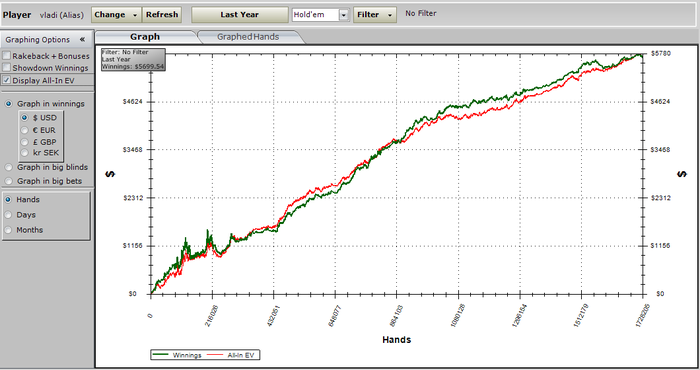Click the filter summary info box
Viewport: 700px width, 370px height.
pos(133,59)
